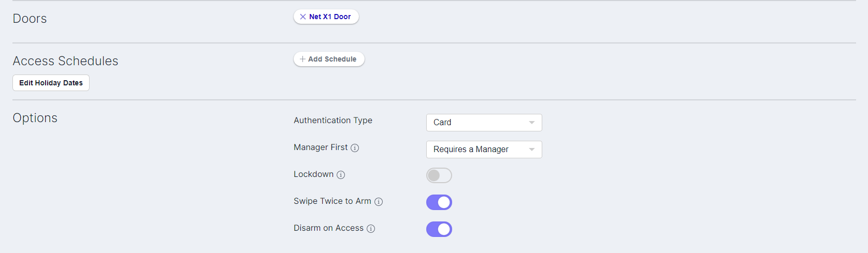Viewport: 868px width, 253px height.
Task: Show info for Manager First option
Action: tap(355, 148)
